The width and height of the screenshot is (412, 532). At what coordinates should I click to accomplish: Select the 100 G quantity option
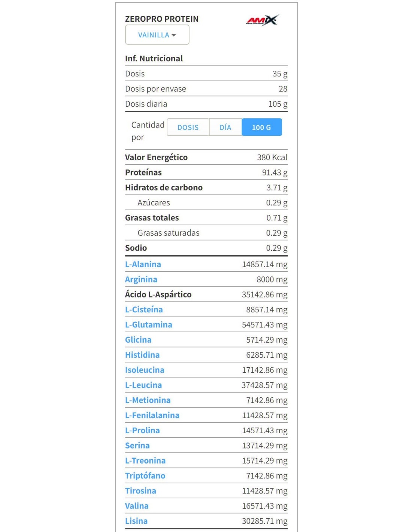coord(261,127)
